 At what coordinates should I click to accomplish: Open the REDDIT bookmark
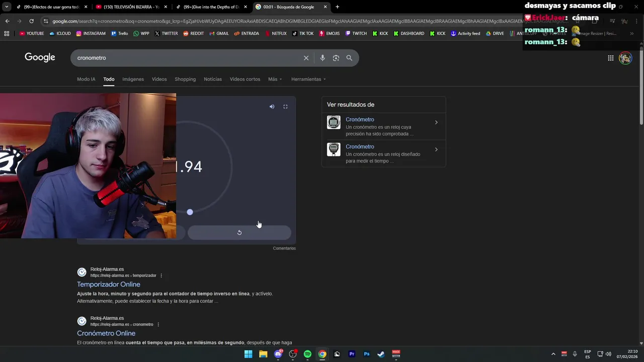[x=194, y=34]
